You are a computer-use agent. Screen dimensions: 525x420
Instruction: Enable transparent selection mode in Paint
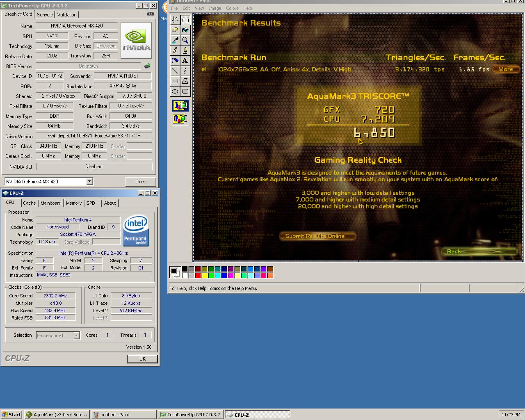(x=180, y=119)
